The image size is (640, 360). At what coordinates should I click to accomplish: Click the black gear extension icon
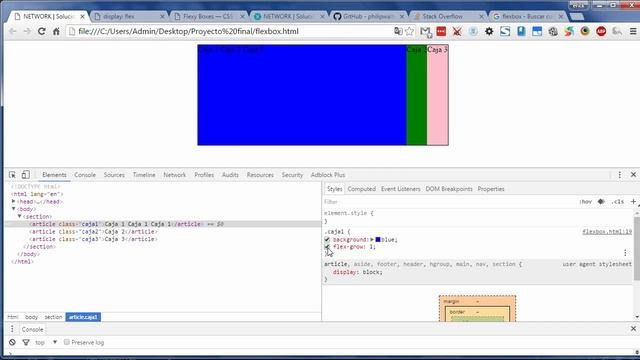(489, 31)
